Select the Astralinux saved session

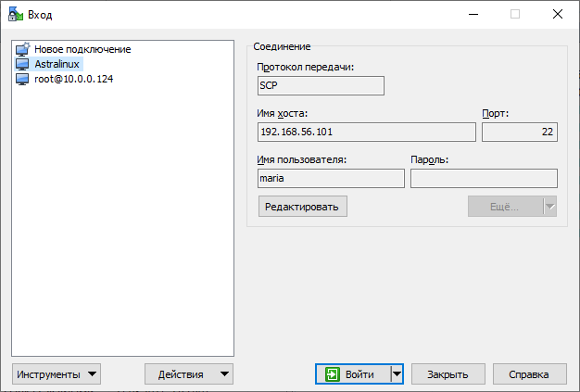(x=57, y=64)
